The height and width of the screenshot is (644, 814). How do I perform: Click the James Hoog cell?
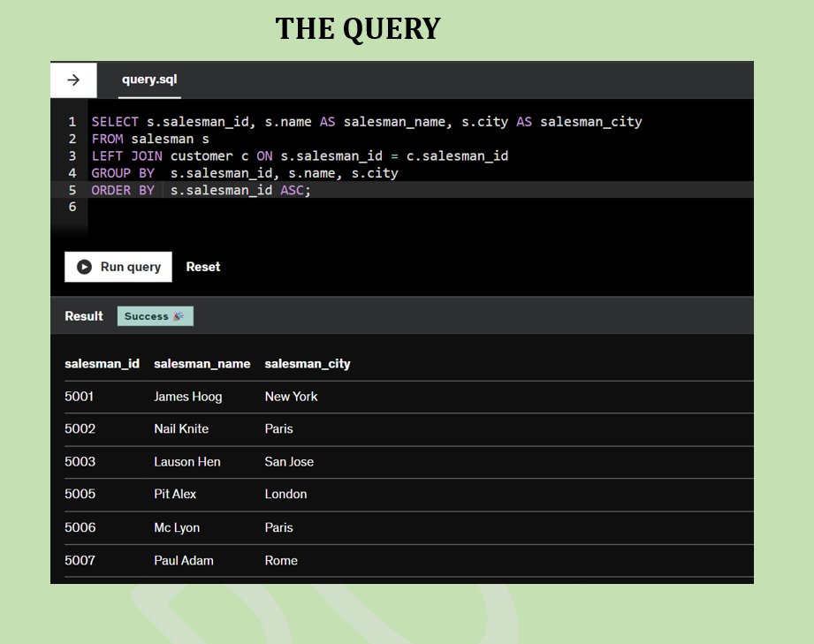(x=188, y=397)
